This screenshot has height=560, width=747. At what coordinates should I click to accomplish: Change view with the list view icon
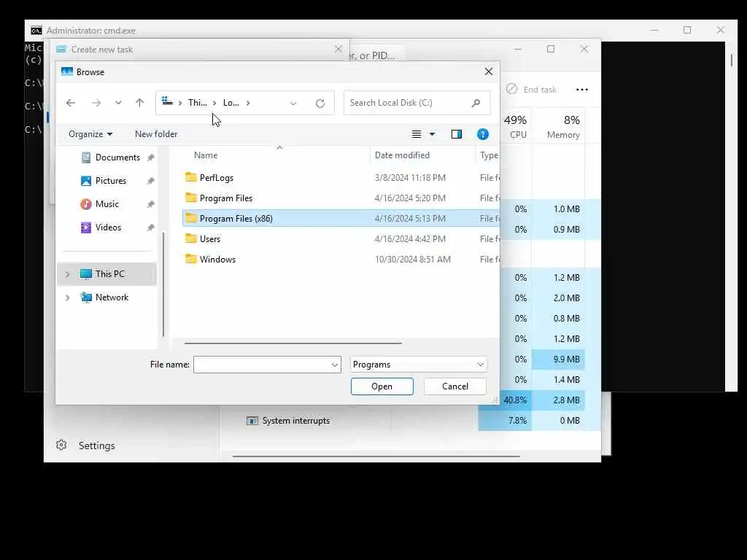point(417,134)
